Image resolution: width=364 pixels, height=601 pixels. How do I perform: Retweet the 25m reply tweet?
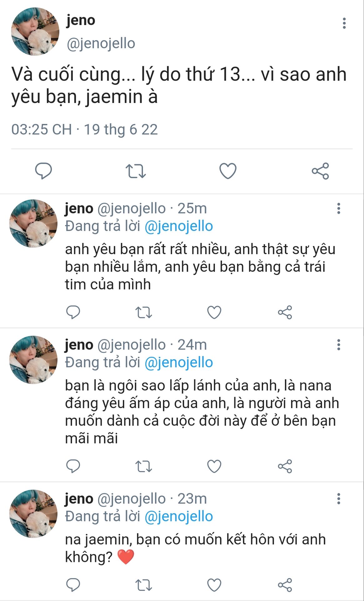pos(144,312)
